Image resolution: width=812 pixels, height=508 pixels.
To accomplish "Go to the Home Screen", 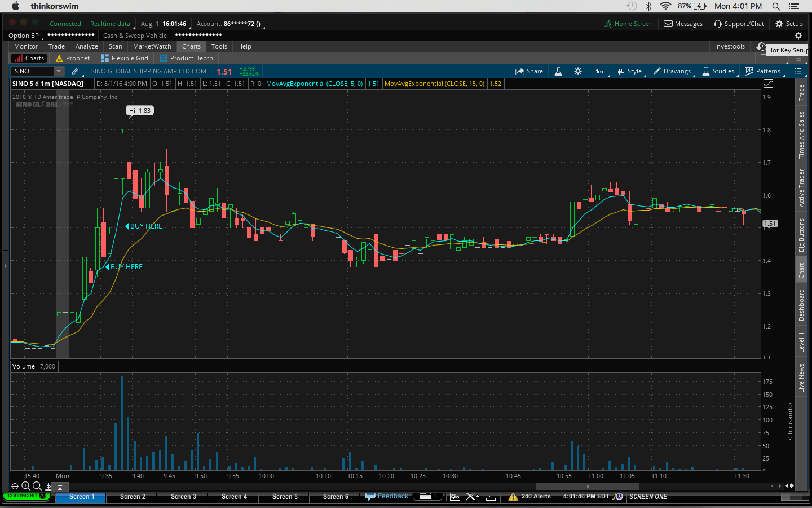I will tap(628, 24).
